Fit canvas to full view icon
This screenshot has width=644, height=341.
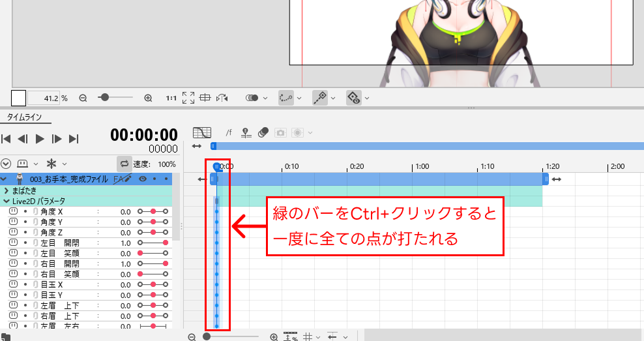(x=188, y=98)
